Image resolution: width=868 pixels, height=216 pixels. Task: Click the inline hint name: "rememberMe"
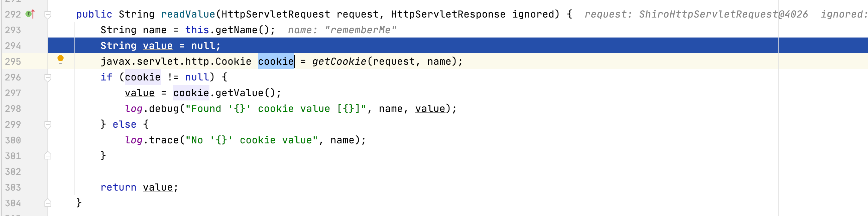click(x=342, y=30)
